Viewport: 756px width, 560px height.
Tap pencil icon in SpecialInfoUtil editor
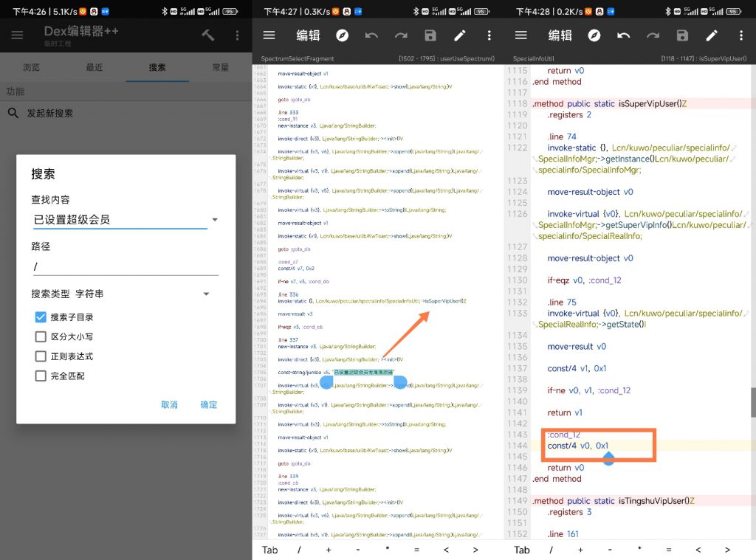(712, 35)
